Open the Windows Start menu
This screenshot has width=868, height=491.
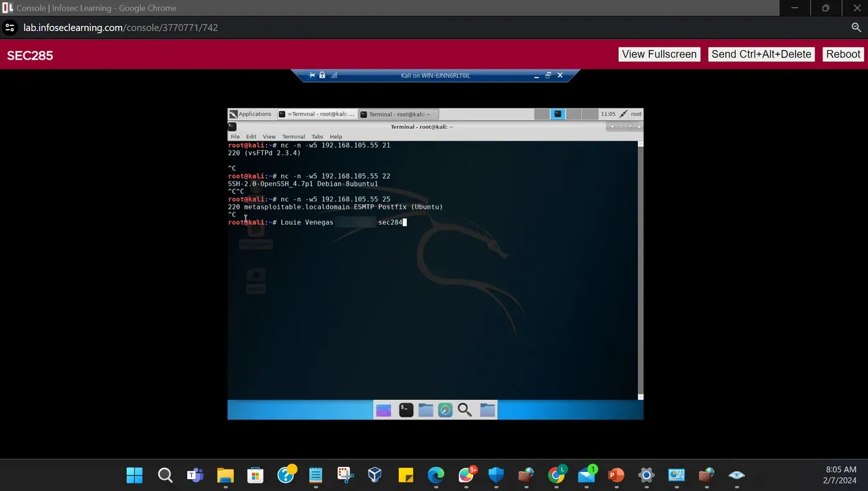[x=135, y=476]
